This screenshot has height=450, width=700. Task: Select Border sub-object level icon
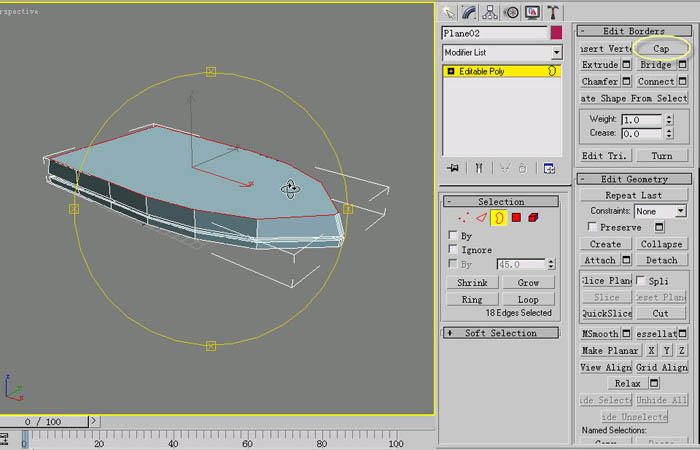point(499,218)
